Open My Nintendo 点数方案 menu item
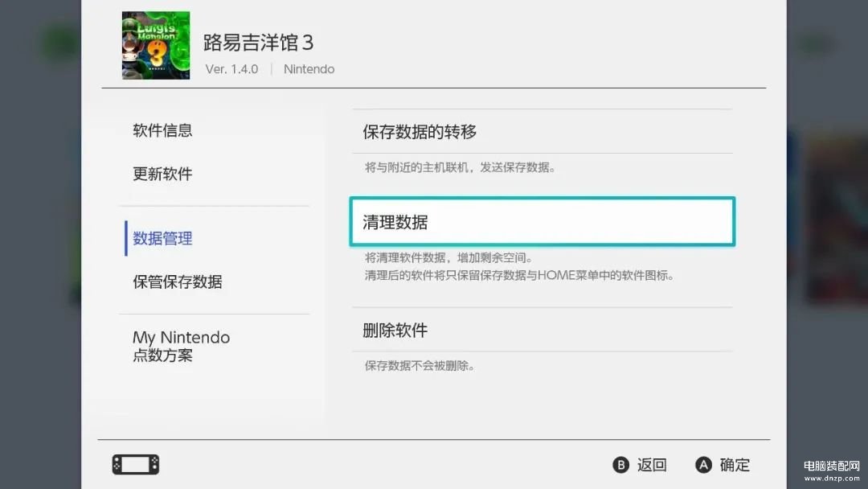Screen dimensions: 868x489 tap(181, 346)
